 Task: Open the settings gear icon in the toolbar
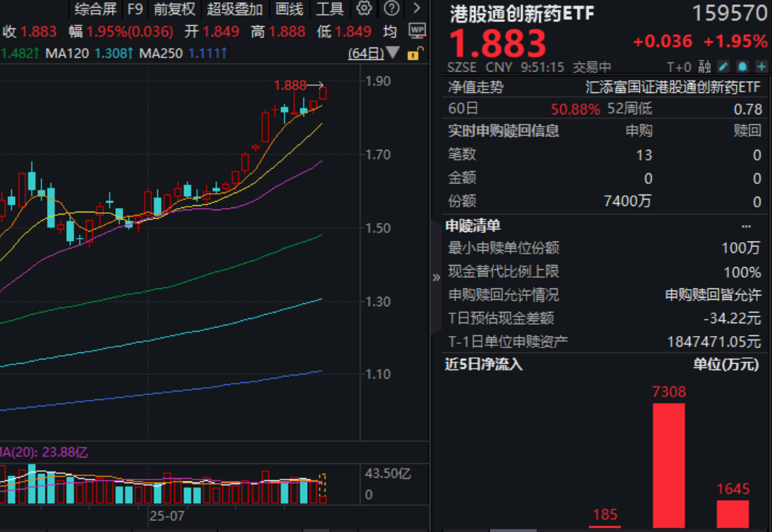363,9
